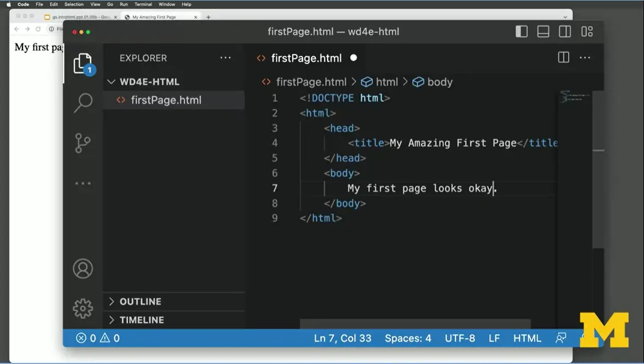Select body in the breadcrumb bar

(439, 81)
